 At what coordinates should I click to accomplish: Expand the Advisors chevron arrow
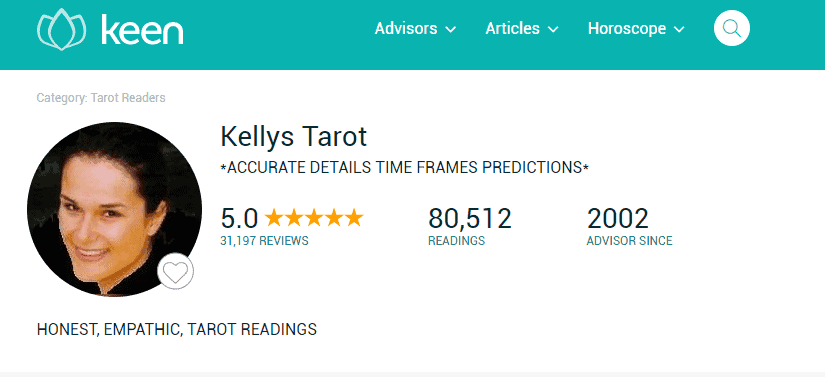point(450,29)
